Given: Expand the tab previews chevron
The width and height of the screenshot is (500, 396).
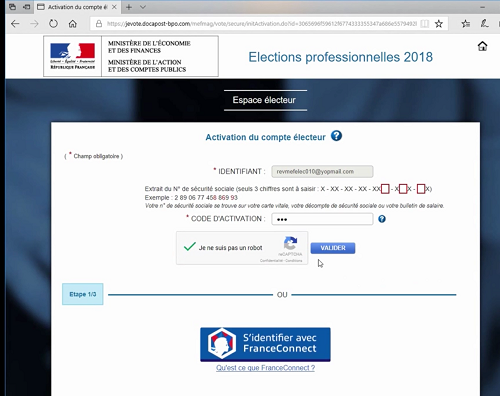Looking at the screenshot, I should pyautogui.click(x=143, y=7).
